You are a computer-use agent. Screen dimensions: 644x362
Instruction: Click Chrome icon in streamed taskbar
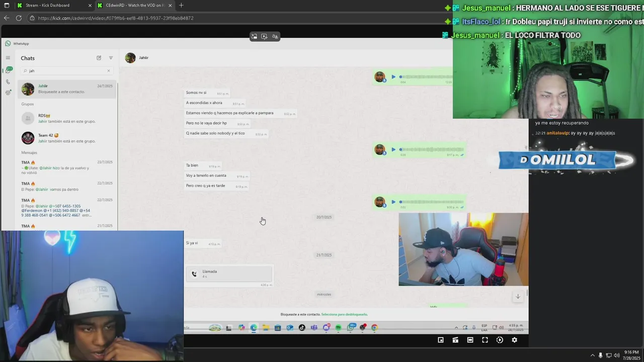coord(374,327)
